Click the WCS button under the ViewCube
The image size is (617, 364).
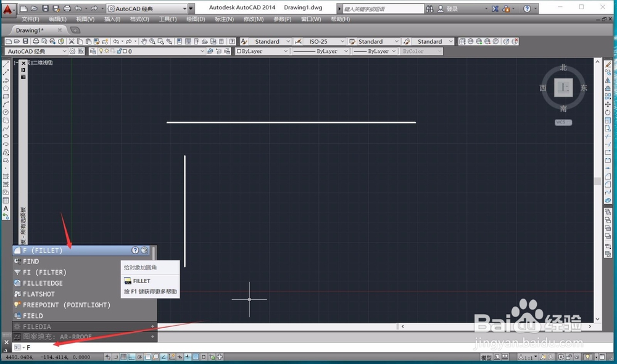point(563,122)
